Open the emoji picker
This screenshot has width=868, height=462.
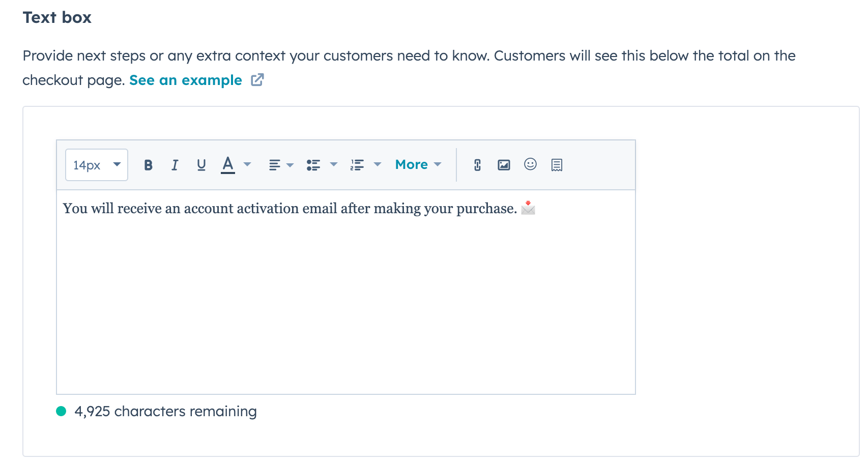530,164
